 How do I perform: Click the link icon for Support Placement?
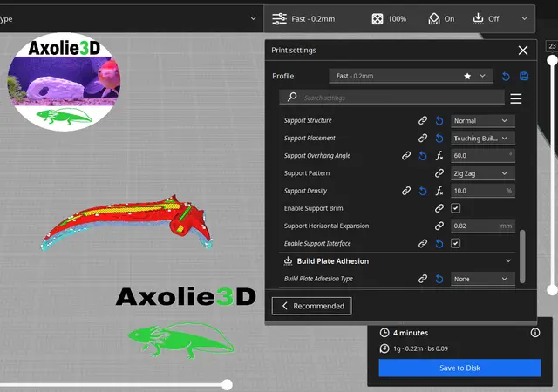422,138
